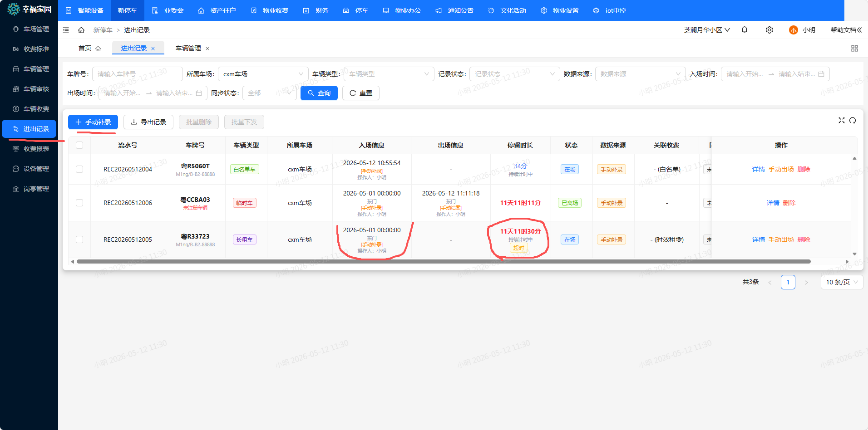The height and width of the screenshot is (430, 868).
Task: Open the iot中控 top menu
Action: pos(610,10)
